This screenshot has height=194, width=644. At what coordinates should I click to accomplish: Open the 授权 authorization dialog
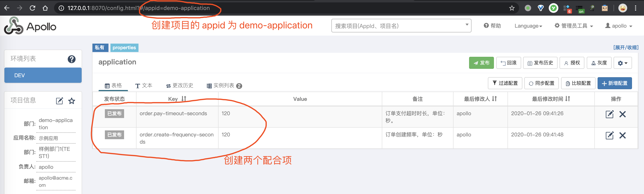tap(572, 63)
